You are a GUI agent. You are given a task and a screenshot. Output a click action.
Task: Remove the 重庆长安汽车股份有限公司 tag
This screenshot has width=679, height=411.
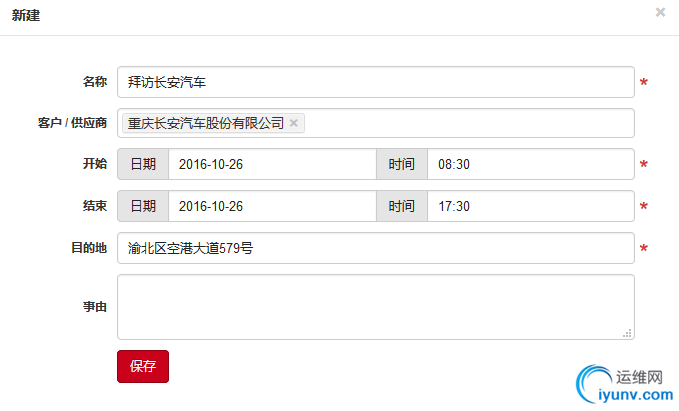[x=294, y=123]
